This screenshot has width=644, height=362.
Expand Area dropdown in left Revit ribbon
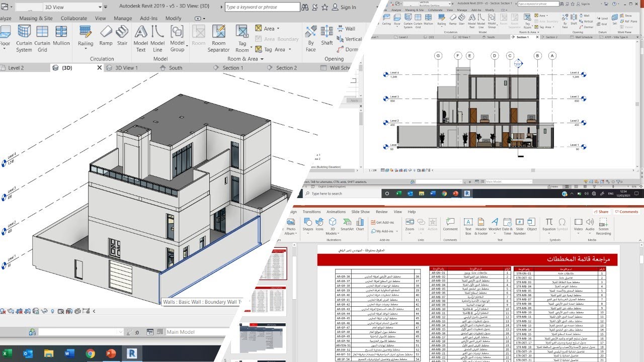pyautogui.click(x=278, y=29)
